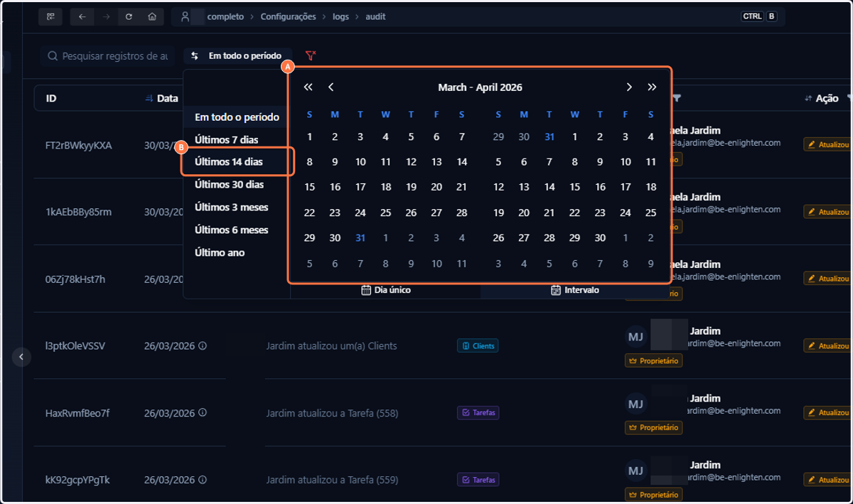Click the 'March - April 2026' calendar title

tap(480, 87)
